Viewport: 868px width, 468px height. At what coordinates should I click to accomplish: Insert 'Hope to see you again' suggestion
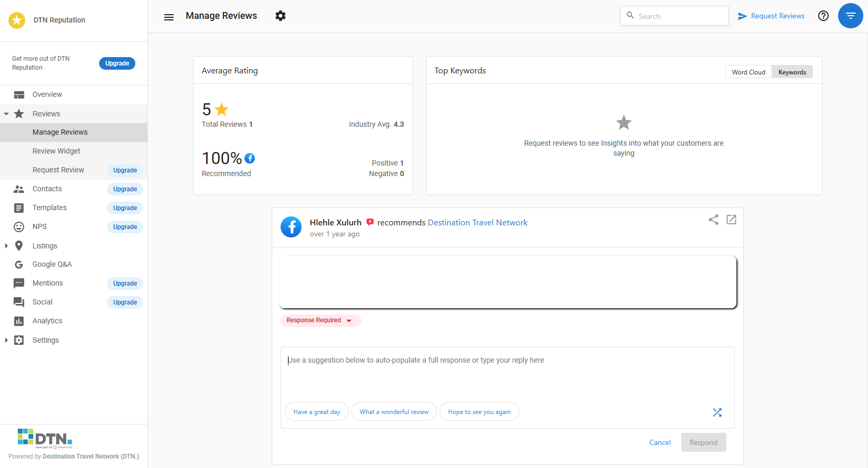coord(479,412)
